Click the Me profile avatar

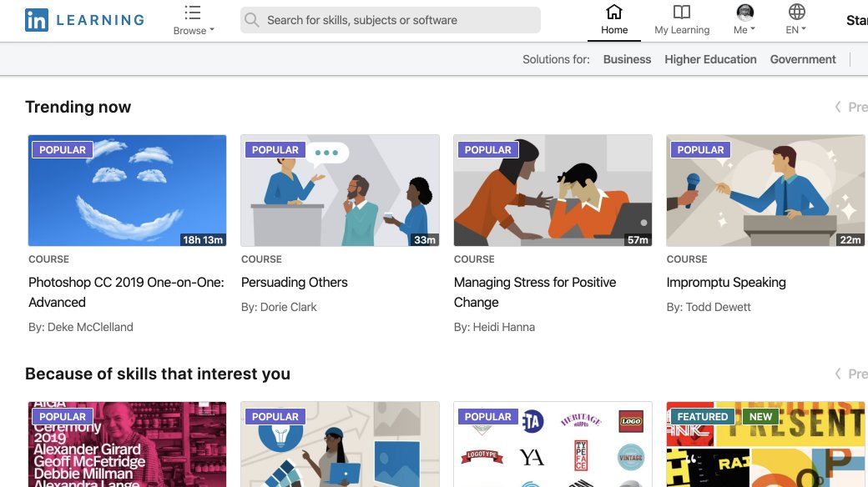(745, 12)
